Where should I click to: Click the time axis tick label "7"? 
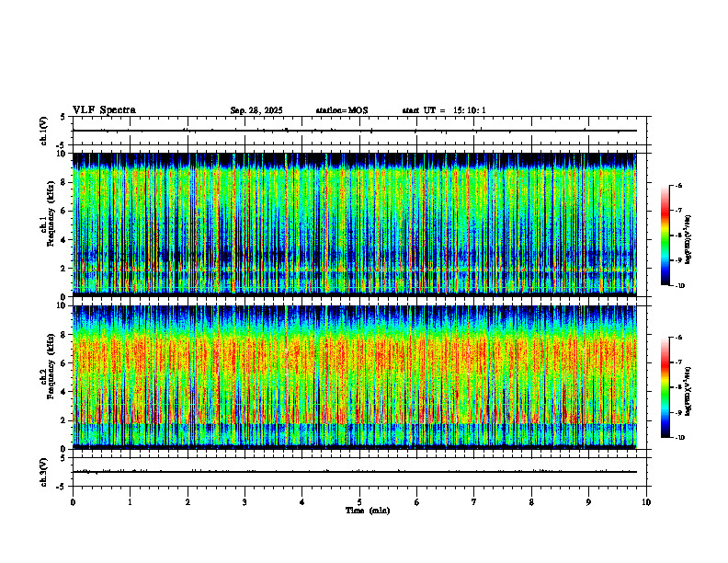(x=474, y=502)
